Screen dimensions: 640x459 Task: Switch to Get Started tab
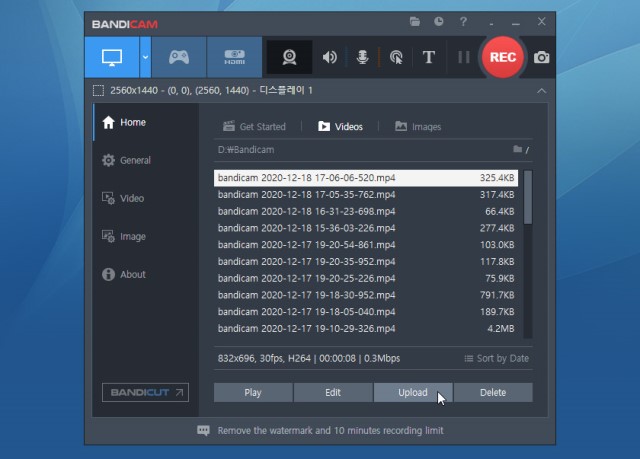point(254,126)
